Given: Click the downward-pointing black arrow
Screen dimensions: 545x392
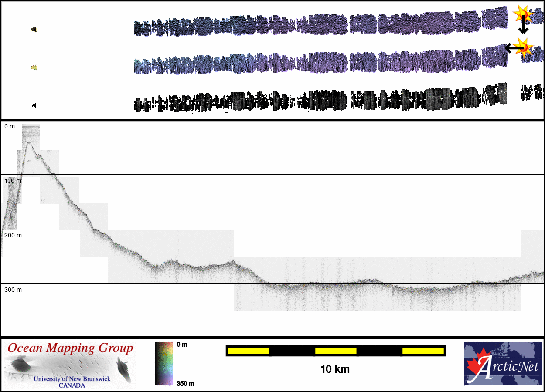Looking at the screenshot, I should 523,27.
